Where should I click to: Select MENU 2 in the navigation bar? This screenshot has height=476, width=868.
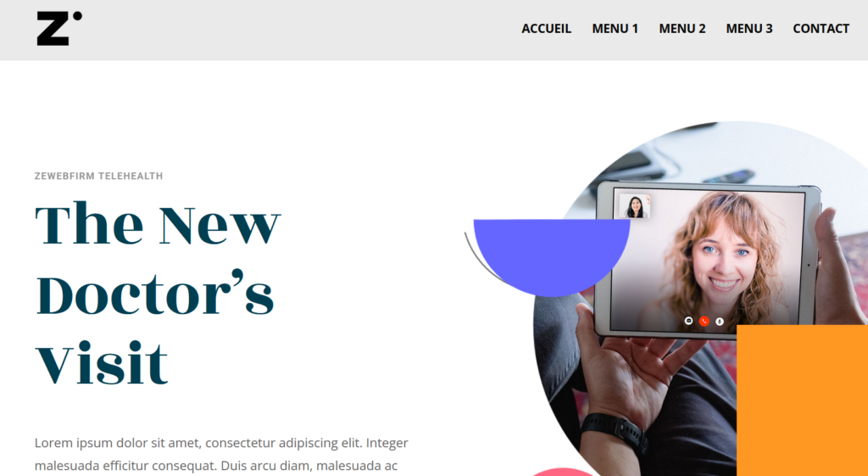(x=682, y=29)
